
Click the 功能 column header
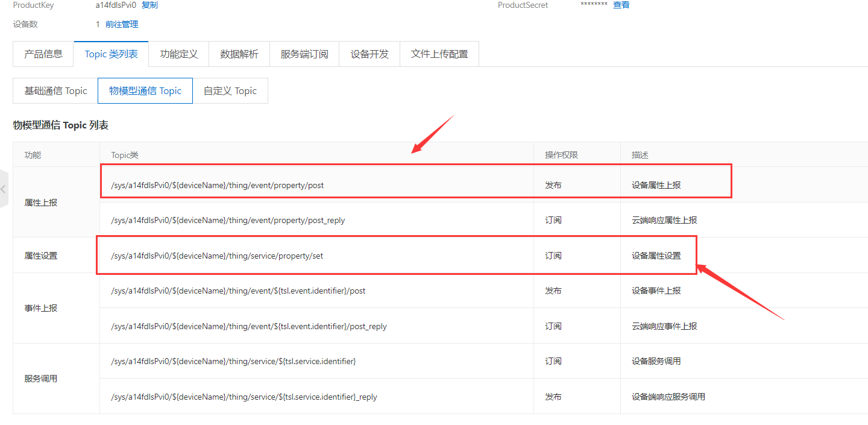[33, 155]
